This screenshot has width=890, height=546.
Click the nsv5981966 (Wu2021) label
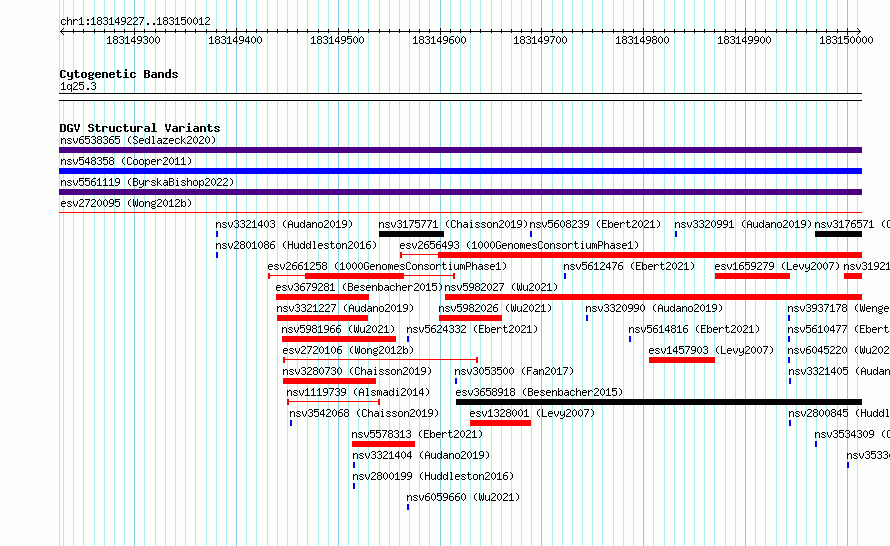pos(338,329)
